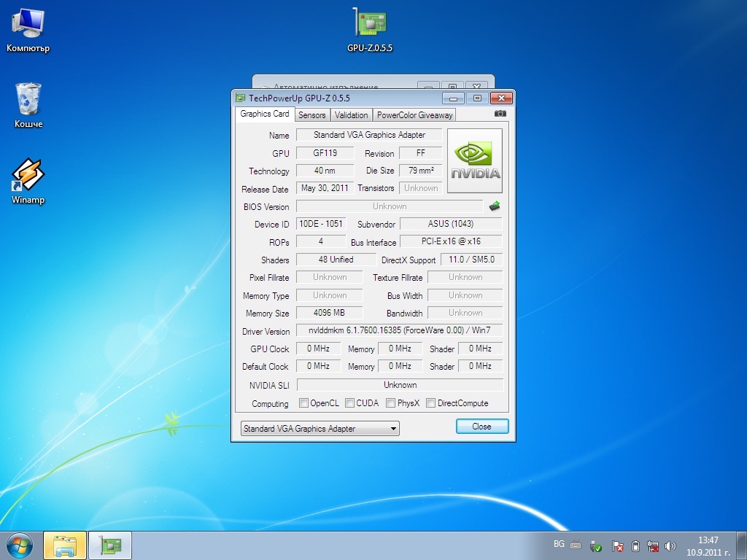The width and height of the screenshot is (747, 560).
Task: Open the Standard VGA Graphics Adapter dropdown
Action: [320, 428]
